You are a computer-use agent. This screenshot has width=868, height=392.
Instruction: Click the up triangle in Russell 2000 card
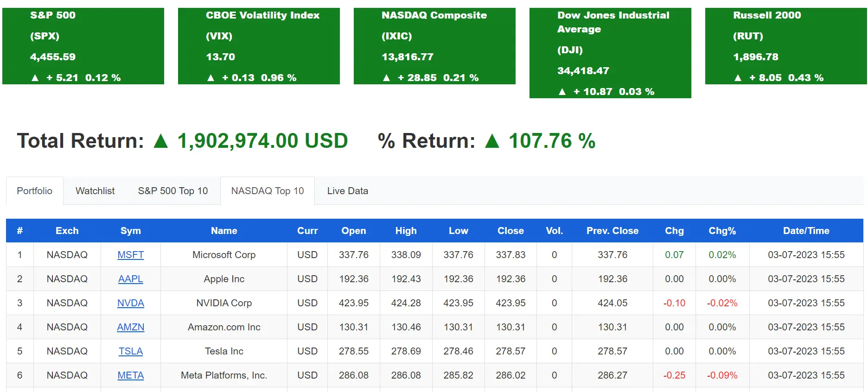coord(738,78)
